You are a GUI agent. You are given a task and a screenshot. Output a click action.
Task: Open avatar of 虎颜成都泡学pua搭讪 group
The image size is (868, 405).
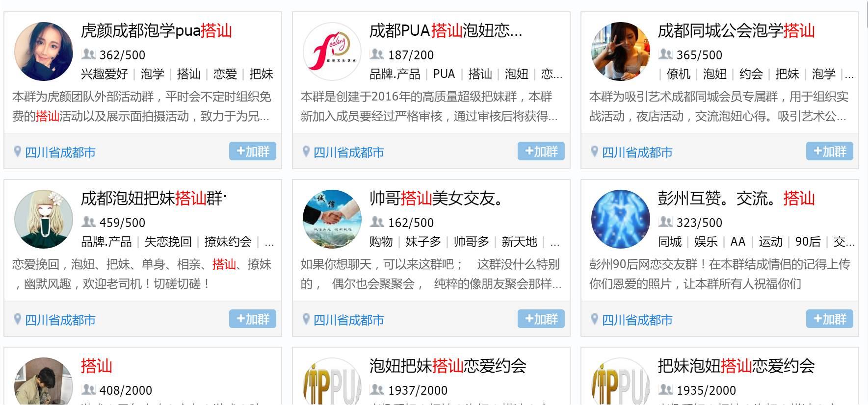[x=44, y=51]
